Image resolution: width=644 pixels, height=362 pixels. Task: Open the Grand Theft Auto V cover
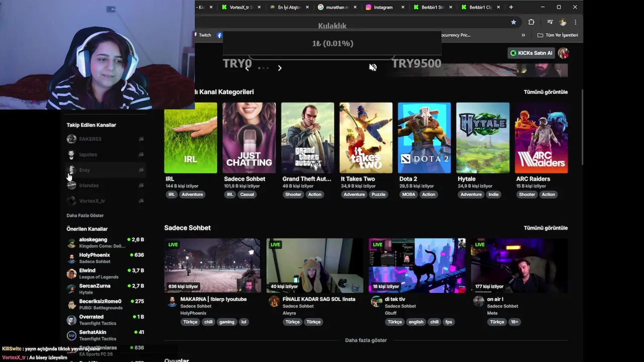307,138
